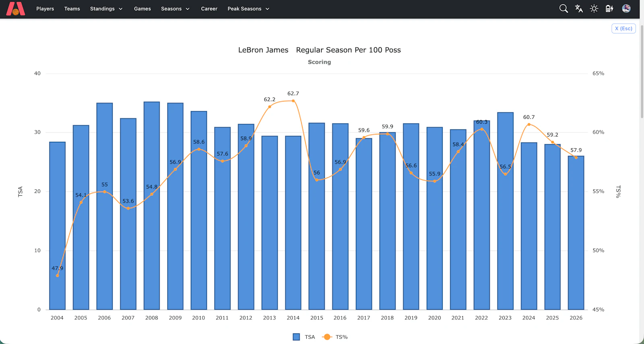Open the search magnifier icon
Image resolution: width=644 pixels, height=344 pixels.
click(x=563, y=8)
